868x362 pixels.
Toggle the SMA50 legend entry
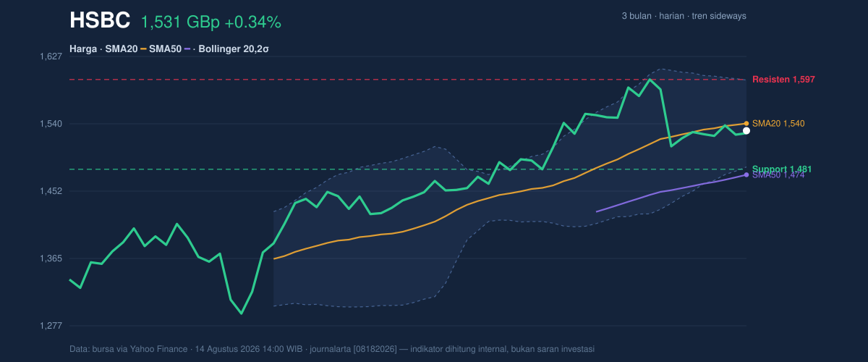[165, 49]
